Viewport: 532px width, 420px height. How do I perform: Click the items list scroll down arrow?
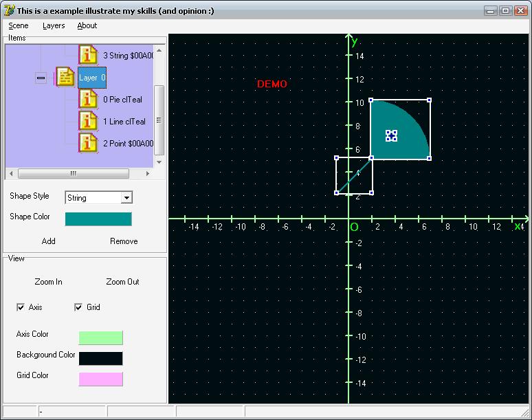pyautogui.click(x=159, y=162)
